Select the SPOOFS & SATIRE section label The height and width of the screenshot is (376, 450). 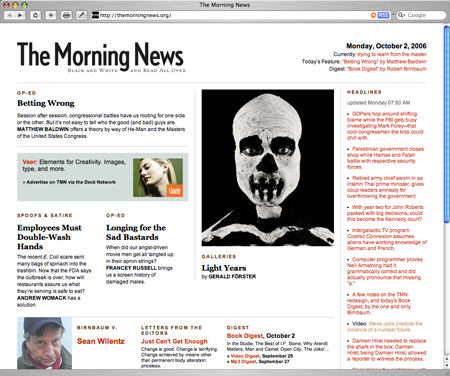click(x=45, y=215)
